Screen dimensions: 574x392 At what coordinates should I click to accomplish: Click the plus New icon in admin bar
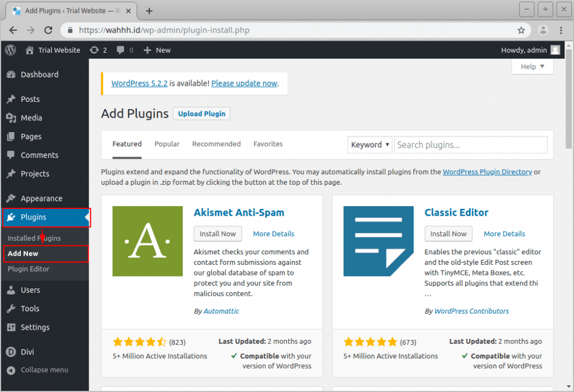147,50
